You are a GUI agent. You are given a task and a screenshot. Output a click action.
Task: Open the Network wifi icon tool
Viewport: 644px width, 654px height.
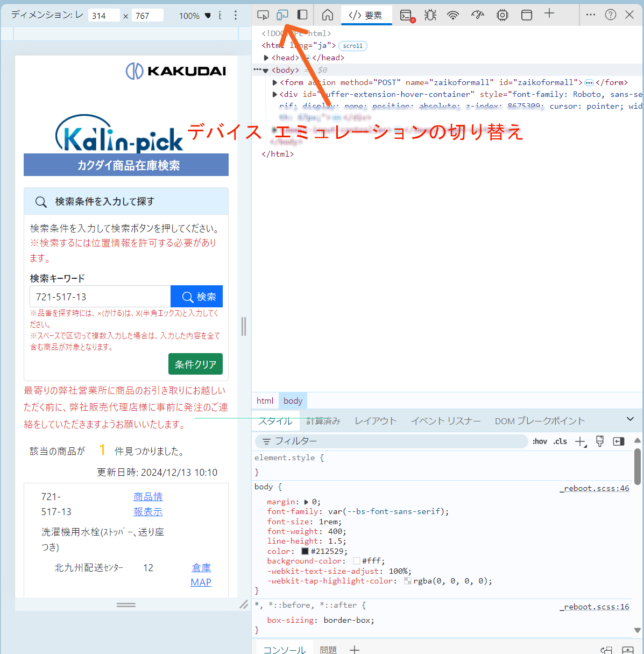(453, 15)
